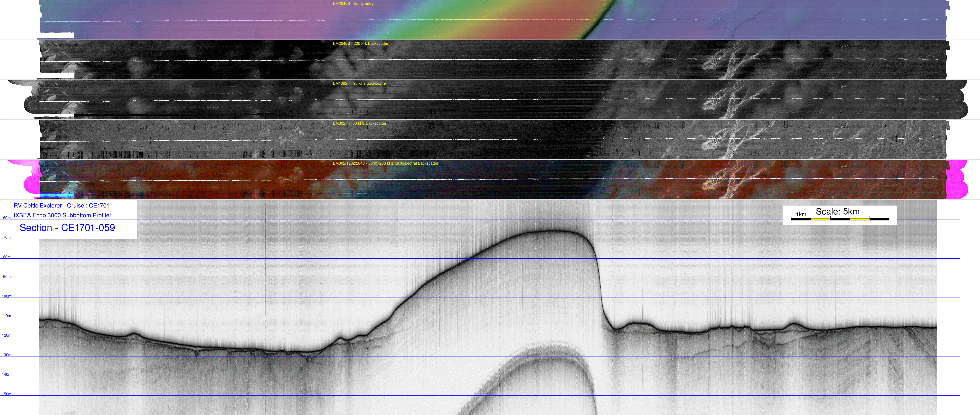Viewport: 980px width, 415px height.
Task: Click the 150m depth marker
Action: 7,394
